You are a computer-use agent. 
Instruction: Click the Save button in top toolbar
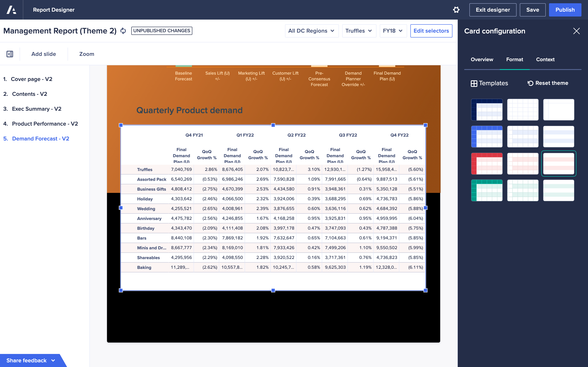coord(533,10)
